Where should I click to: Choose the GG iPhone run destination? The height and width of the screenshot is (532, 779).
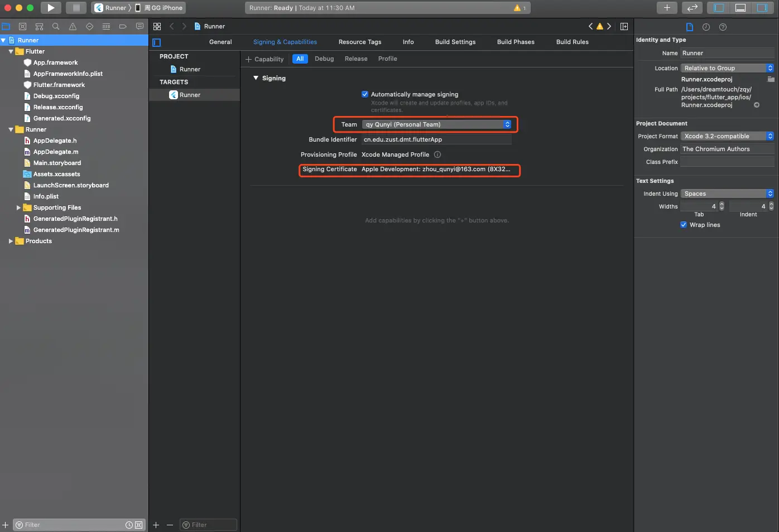click(x=160, y=8)
